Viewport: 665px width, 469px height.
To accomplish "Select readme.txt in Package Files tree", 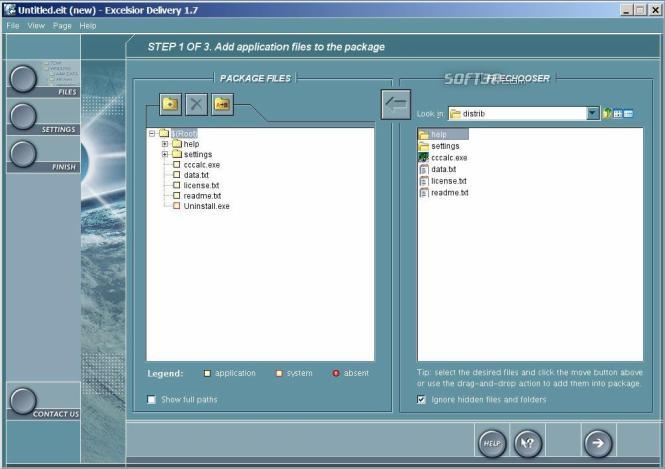I will click(202, 196).
